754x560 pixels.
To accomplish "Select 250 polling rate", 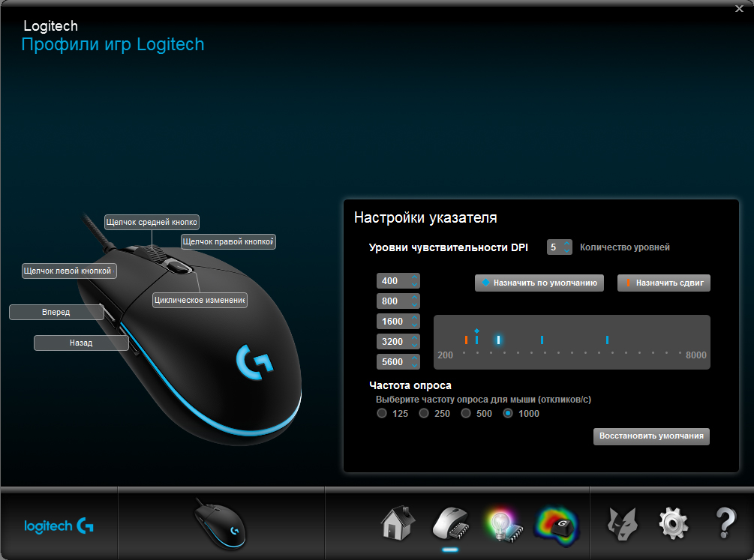I will tap(424, 413).
